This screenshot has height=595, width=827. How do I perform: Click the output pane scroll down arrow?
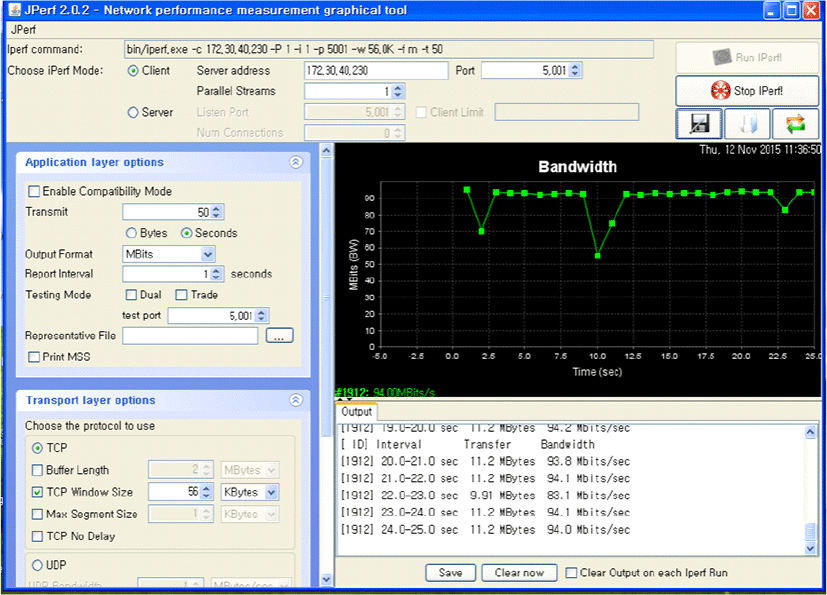pos(811,549)
